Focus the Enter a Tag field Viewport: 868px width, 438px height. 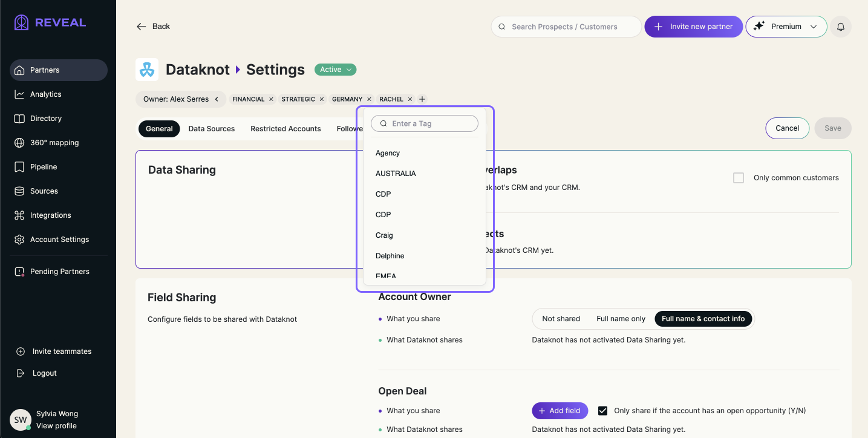[x=425, y=123]
